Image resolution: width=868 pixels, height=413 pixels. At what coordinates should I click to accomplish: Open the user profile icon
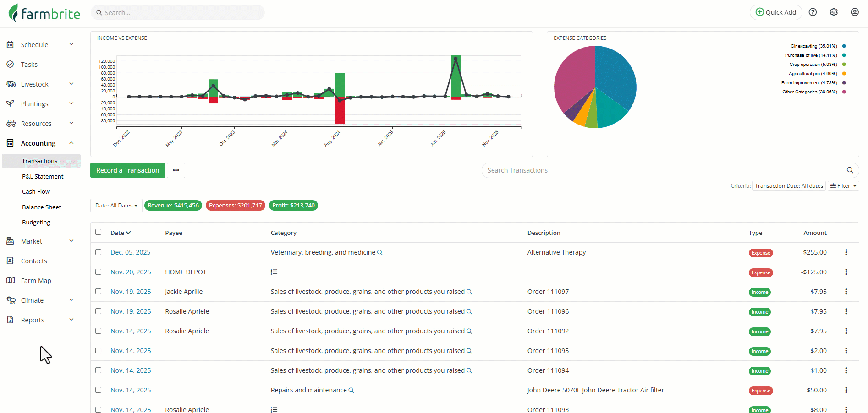click(x=855, y=12)
